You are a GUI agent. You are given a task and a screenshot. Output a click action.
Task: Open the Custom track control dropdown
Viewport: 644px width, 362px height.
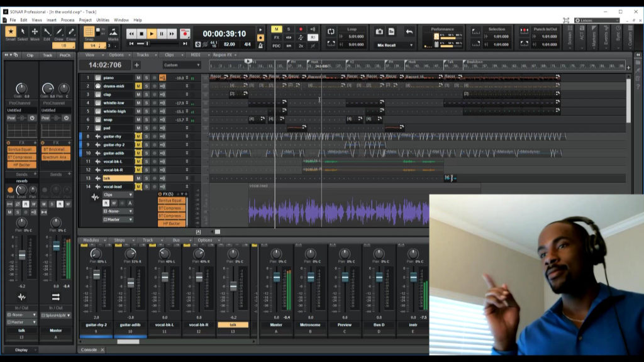click(182, 65)
